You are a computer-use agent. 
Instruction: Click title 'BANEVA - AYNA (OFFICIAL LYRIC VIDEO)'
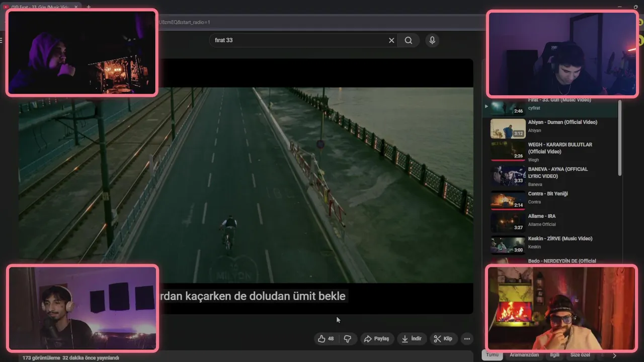(557, 172)
